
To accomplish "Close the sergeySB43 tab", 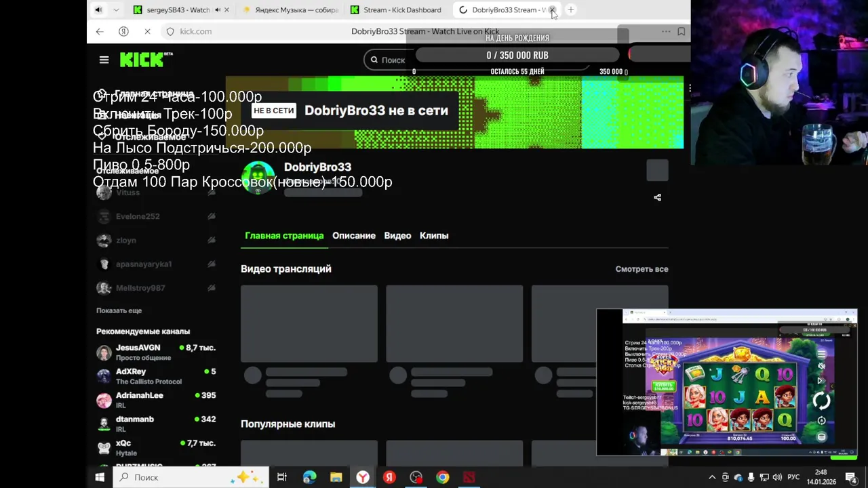I will point(226,9).
